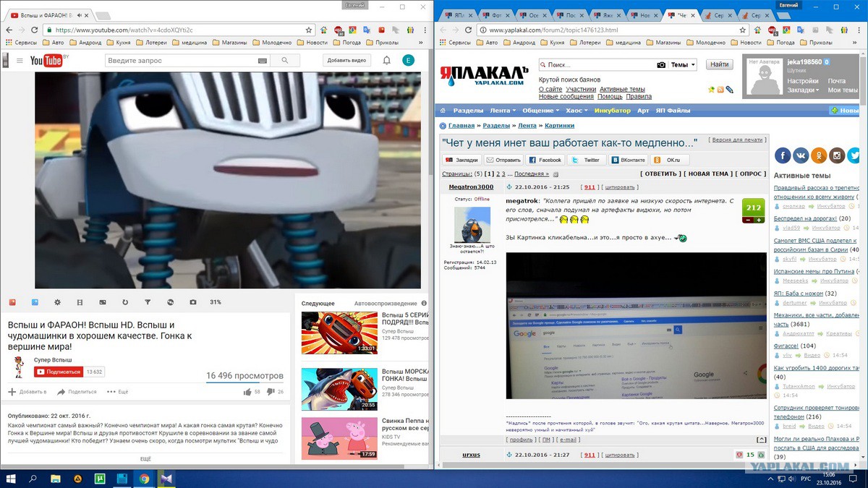The height and width of the screenshot is (488, 868).
Task: Expand the Общение navigation dropdown
Action: click(541, 111)
